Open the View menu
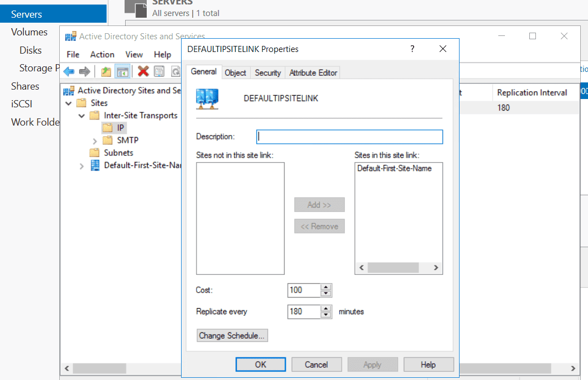Image resolution: width=588 pixels, height=380 pixels. click(x=134, y=55)
